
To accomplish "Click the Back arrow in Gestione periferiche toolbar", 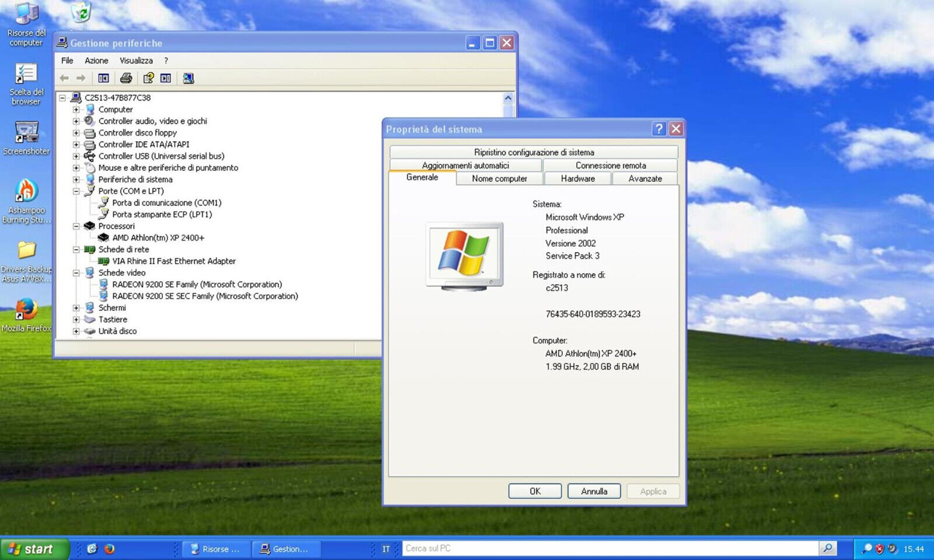I will [x=64, y=78].
